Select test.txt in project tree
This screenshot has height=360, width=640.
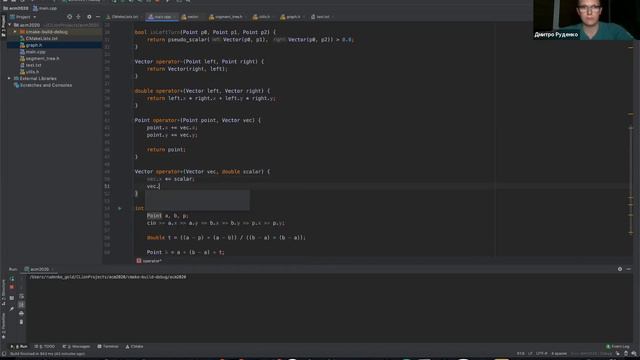[33, 65]
